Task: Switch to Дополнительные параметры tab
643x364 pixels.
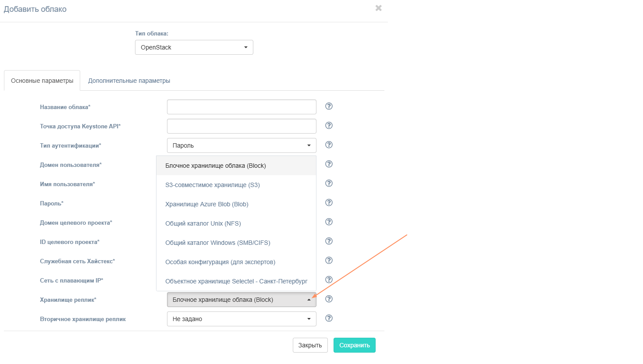Action: coord(129,81)
